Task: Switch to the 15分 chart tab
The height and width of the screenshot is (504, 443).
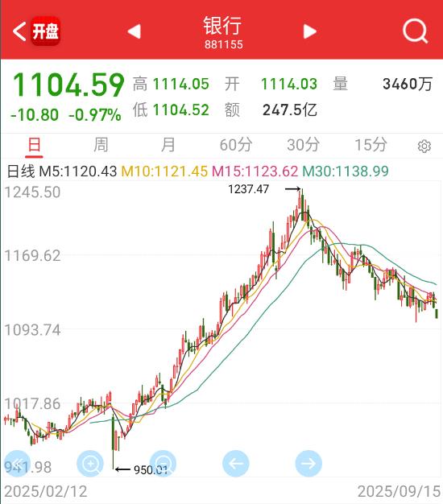Action: (371, 145)
